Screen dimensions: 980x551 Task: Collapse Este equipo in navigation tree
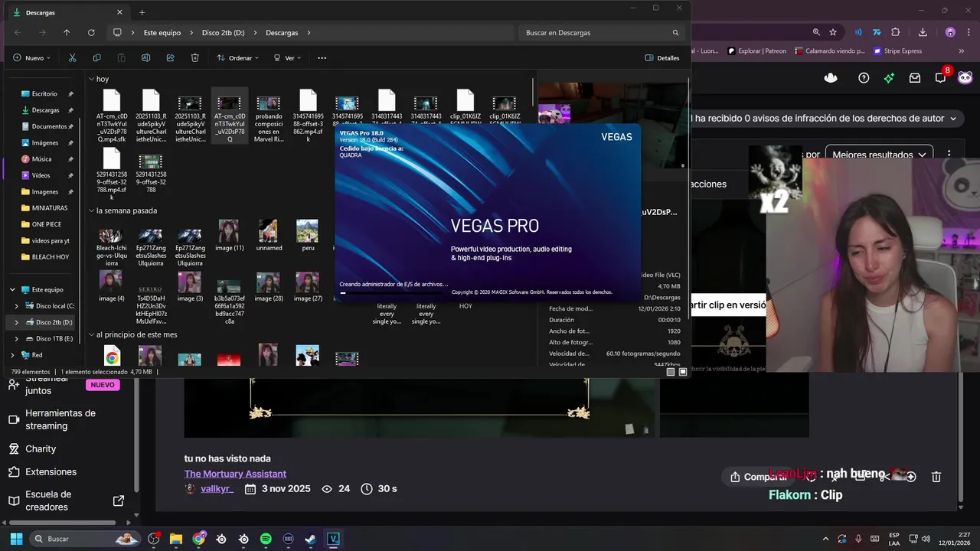(12, 290)
